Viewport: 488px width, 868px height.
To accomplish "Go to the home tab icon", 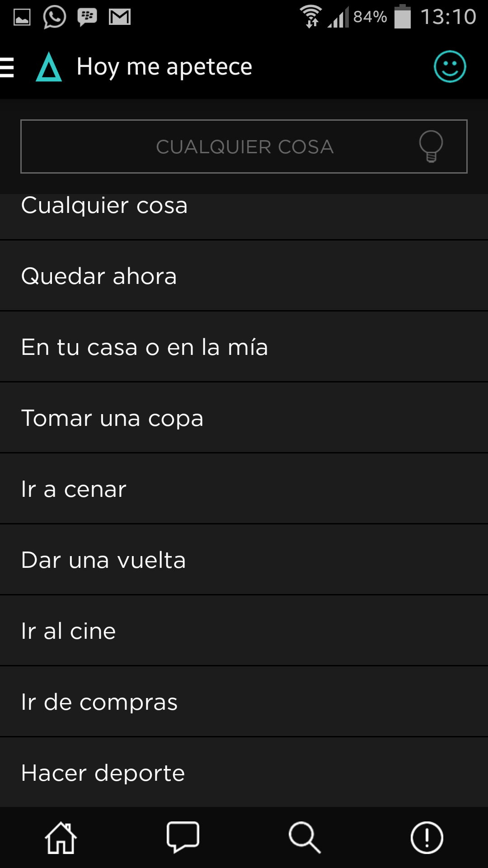I will click(x=61, y=838).
